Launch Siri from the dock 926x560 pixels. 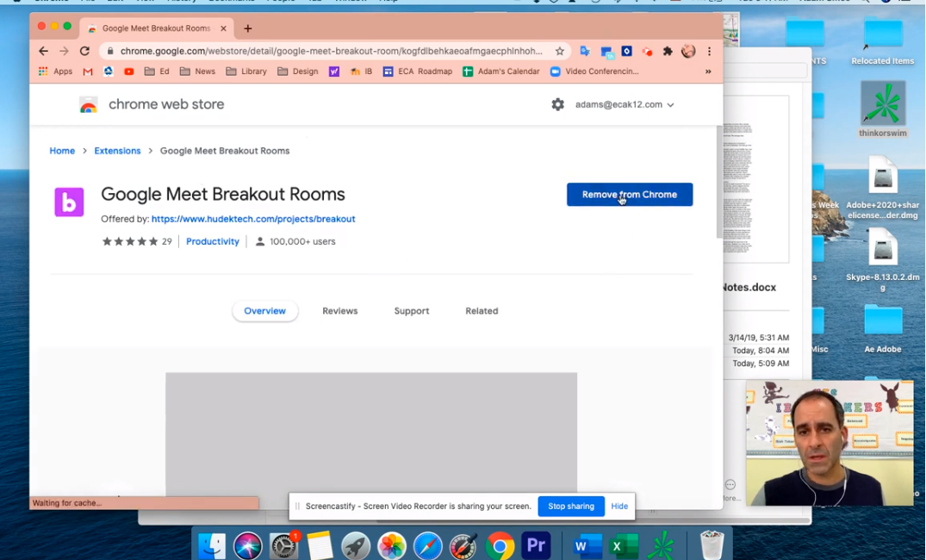coord(247,545)
